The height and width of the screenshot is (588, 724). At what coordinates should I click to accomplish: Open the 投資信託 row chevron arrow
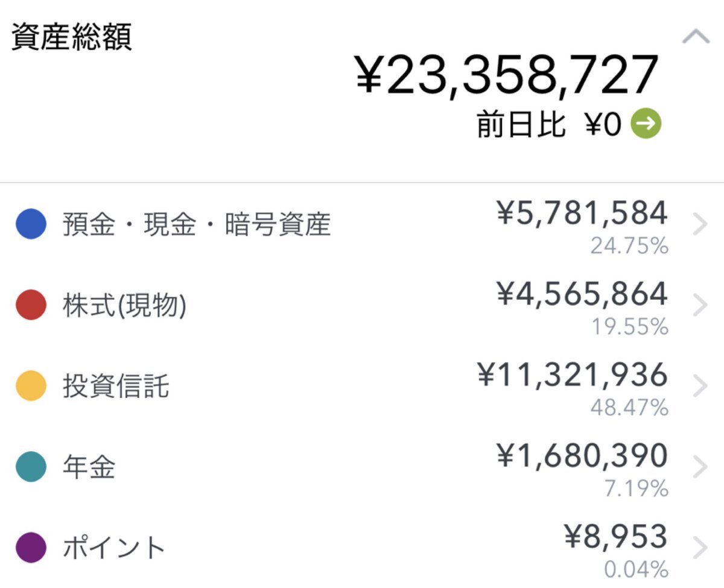coord(700,387)
